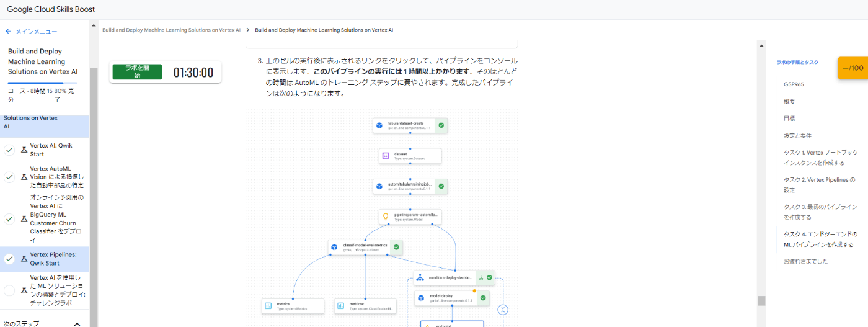Click the breadcrumb chevron separator
The width and height of the screenshot is (868, 327).
[248, 30]
